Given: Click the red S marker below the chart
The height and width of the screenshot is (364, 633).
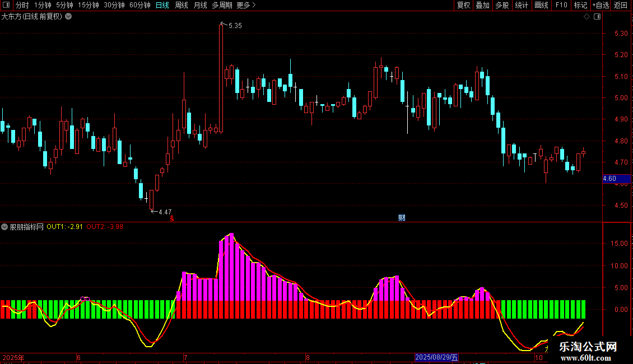Looking at the screenshot, I should tap(172, 218).
